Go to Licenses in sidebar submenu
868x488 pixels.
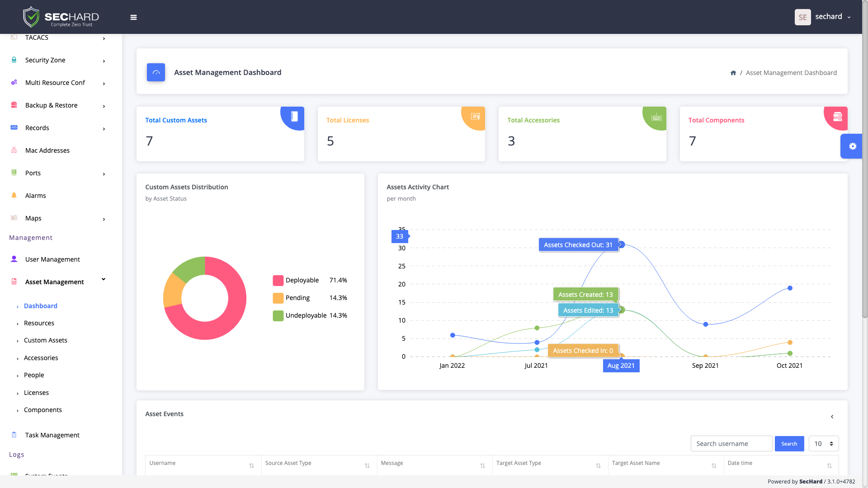tap(36, 393)
